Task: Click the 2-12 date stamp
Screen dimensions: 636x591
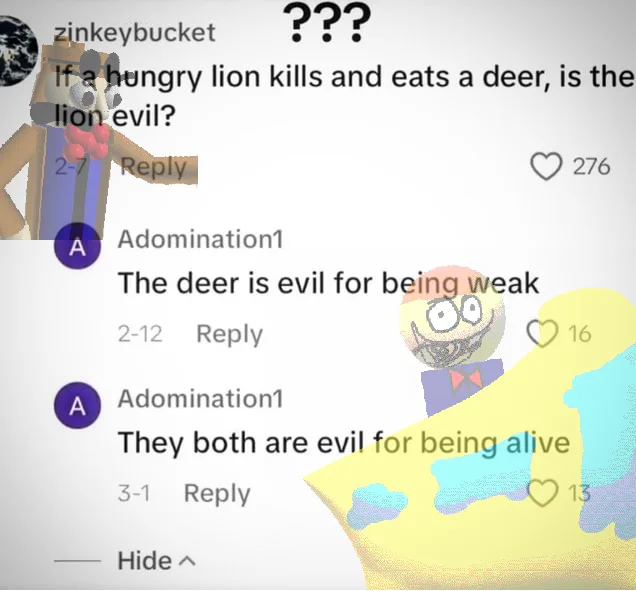Action: (x=140, y=334)
